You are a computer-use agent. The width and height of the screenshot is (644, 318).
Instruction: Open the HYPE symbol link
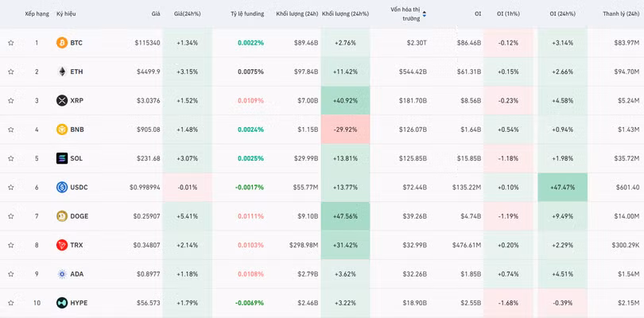79,303
